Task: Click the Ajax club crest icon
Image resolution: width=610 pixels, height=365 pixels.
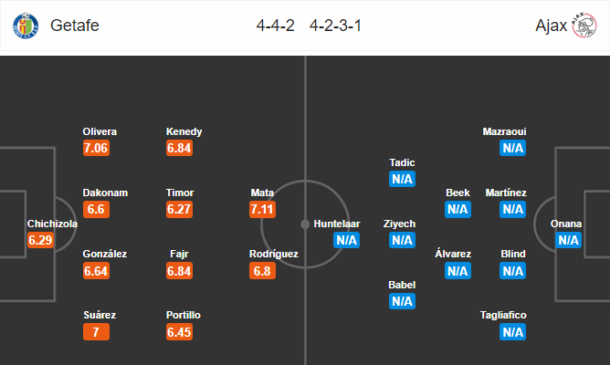Action: tap(584, 25)
